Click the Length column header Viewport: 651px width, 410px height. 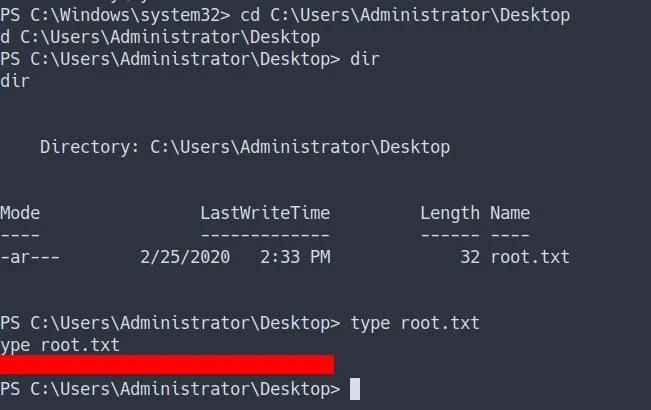(450, 213)
